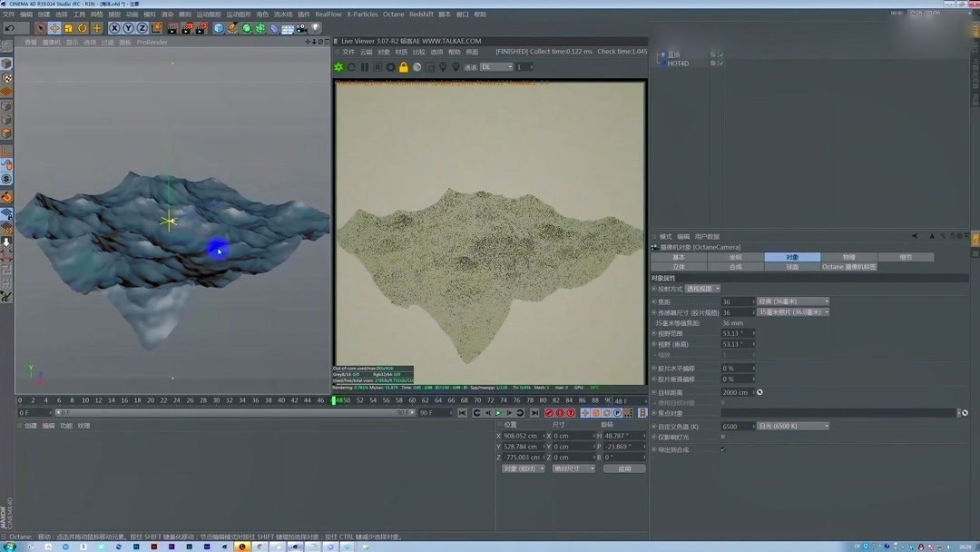Screen dimensions: 980x552
Task: Open the Octane menu in the menu bar
Action: (x=393, y=14)
